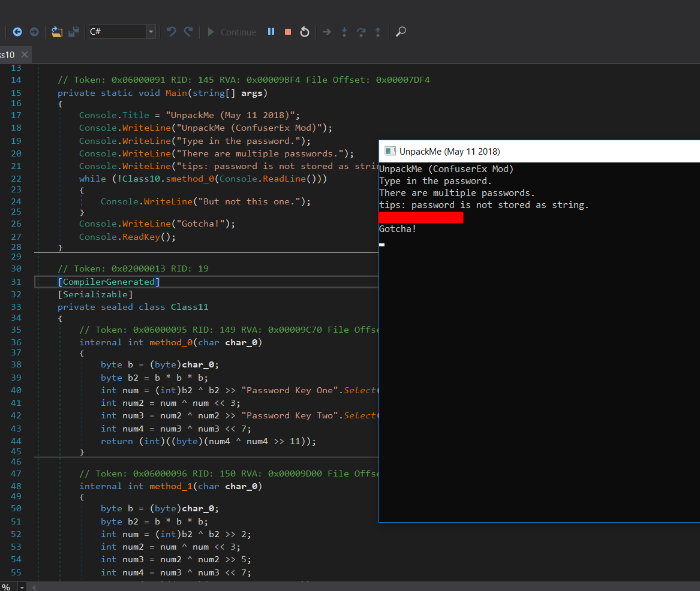Pause the debugger with Break All
Screen dimensions: 700x591
pyautogui.click(x=271, y=32)
